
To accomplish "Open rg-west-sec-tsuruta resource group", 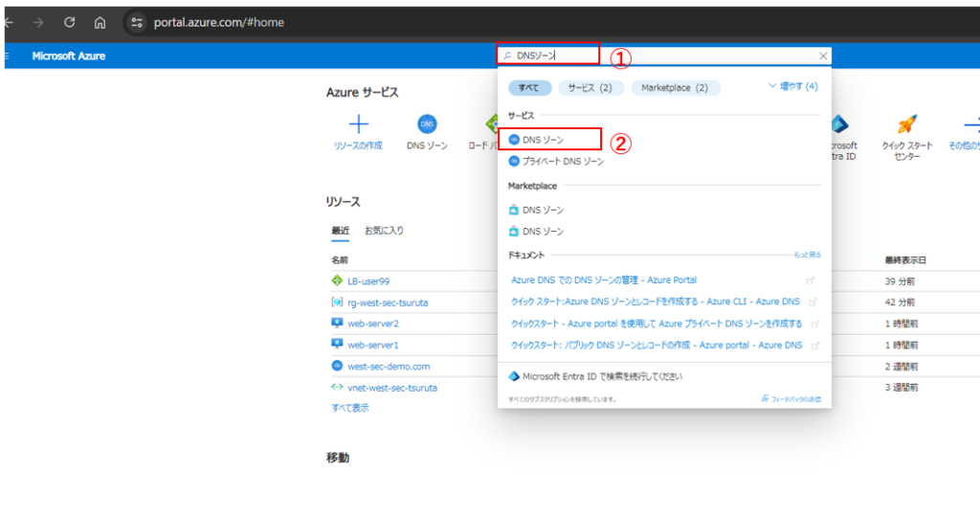I will pos(388,302).
